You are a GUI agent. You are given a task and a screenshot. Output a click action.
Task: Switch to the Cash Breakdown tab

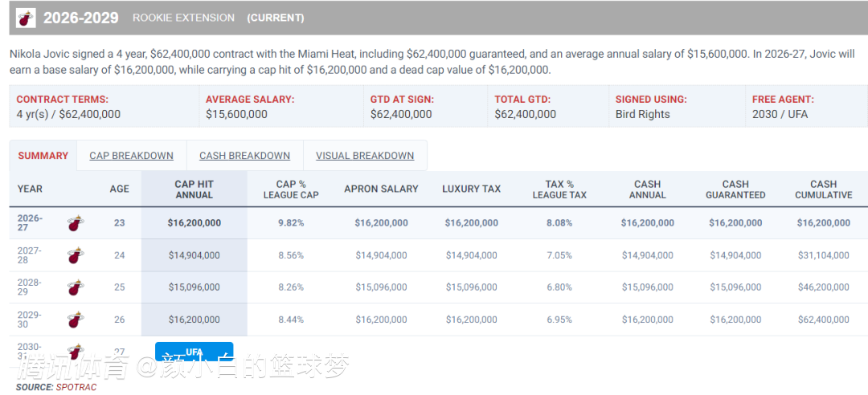tap(244, 156)
